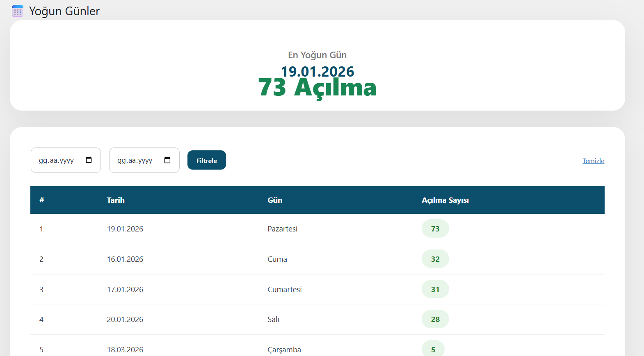
Task: Click the Tarih column header
Action: (116, 200)
